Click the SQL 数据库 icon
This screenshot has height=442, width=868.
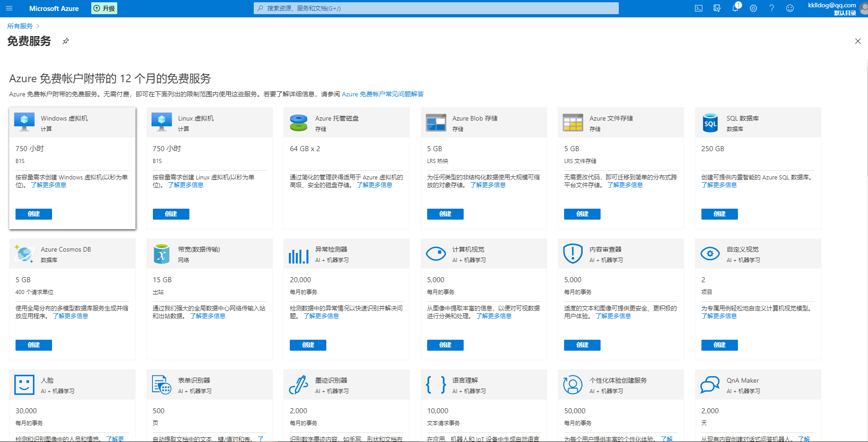710,122
